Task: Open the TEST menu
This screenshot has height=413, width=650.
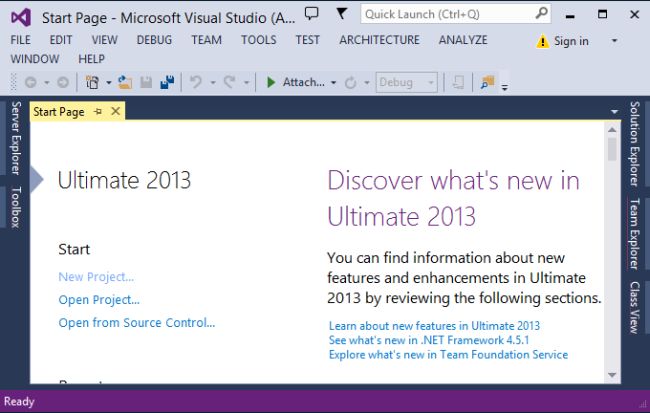Action: pyautogui.click(x=308, y=40)
